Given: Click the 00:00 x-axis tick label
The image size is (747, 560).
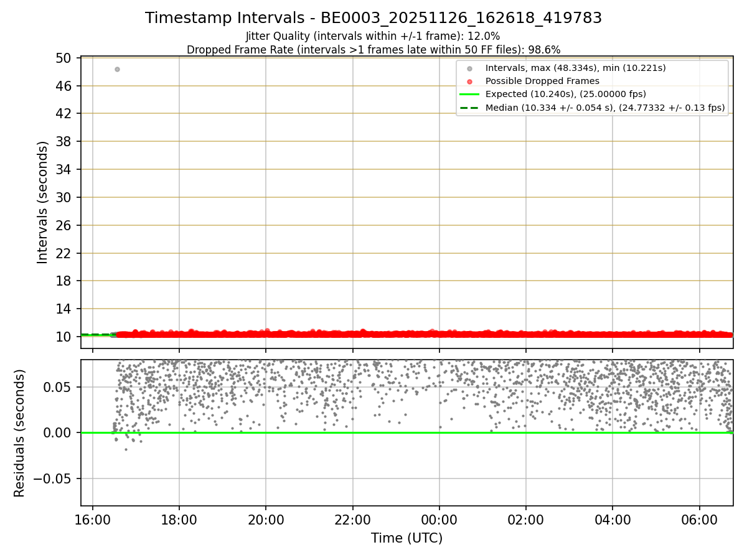Looking at the screenshot, I should coord(439,519).
